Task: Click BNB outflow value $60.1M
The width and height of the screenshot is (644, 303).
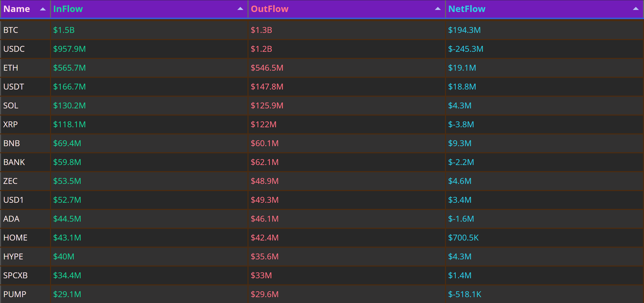Action: click(x=265, y=143)
